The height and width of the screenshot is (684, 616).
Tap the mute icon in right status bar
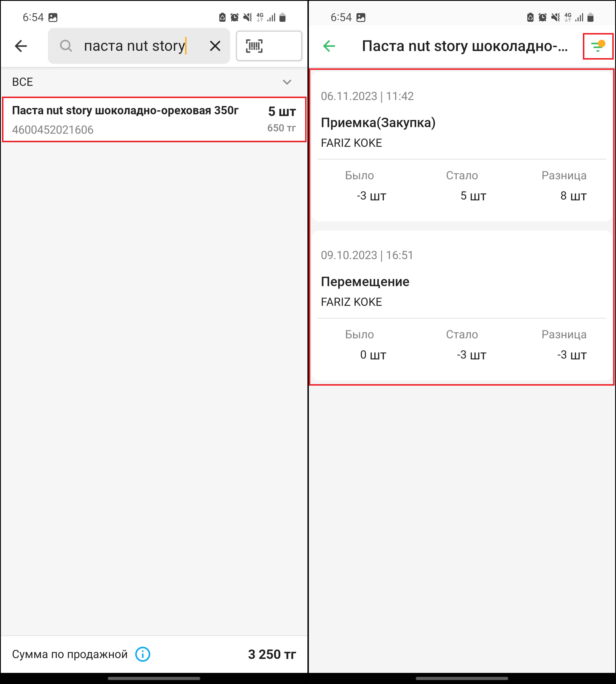556,17
